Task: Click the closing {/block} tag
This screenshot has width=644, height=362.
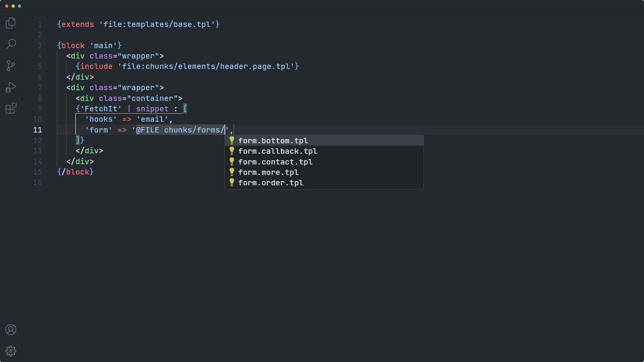Action: 76,172
